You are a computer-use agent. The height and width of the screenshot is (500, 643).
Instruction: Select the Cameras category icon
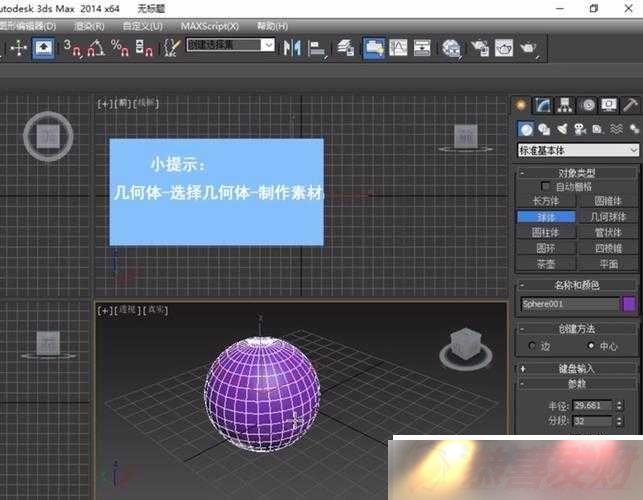coord(579,129)
